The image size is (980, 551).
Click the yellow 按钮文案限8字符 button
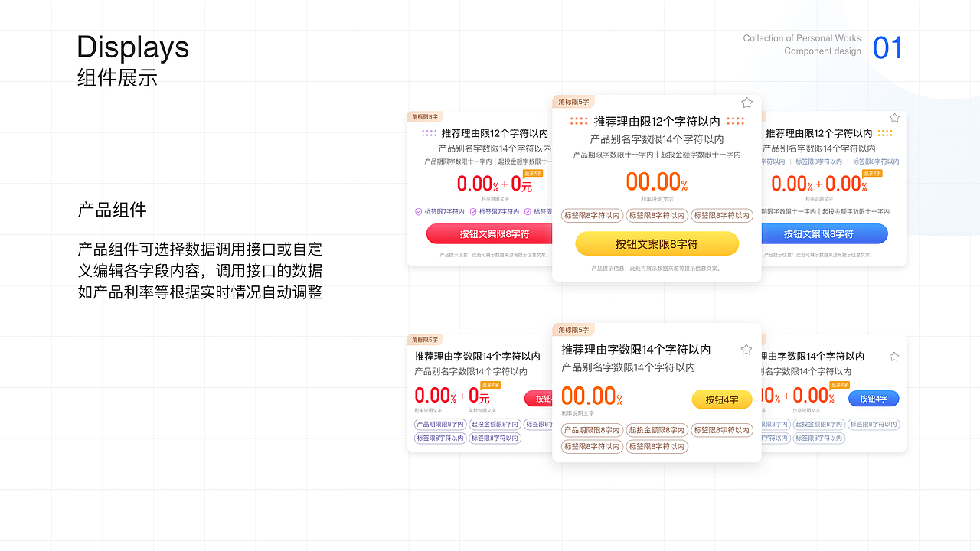[657, 244]
